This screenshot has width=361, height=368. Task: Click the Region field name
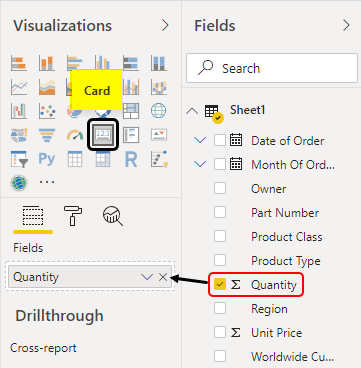(269, 309)
